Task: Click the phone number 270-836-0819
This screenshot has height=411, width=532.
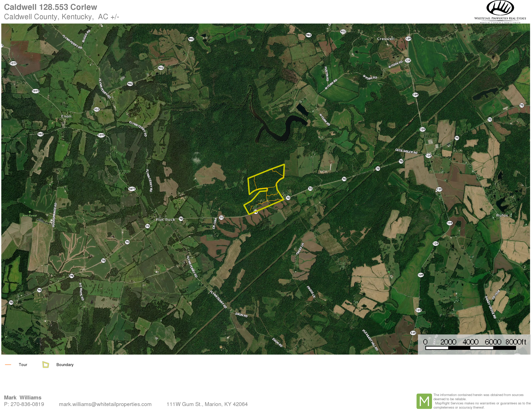Action: pyautogui.click(x=27, y=404)
